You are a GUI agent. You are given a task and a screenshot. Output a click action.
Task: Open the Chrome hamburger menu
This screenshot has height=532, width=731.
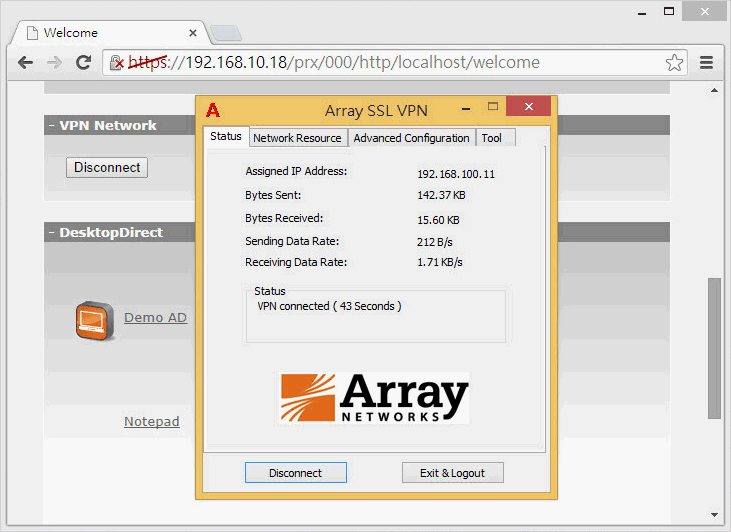tap(707, 62)
